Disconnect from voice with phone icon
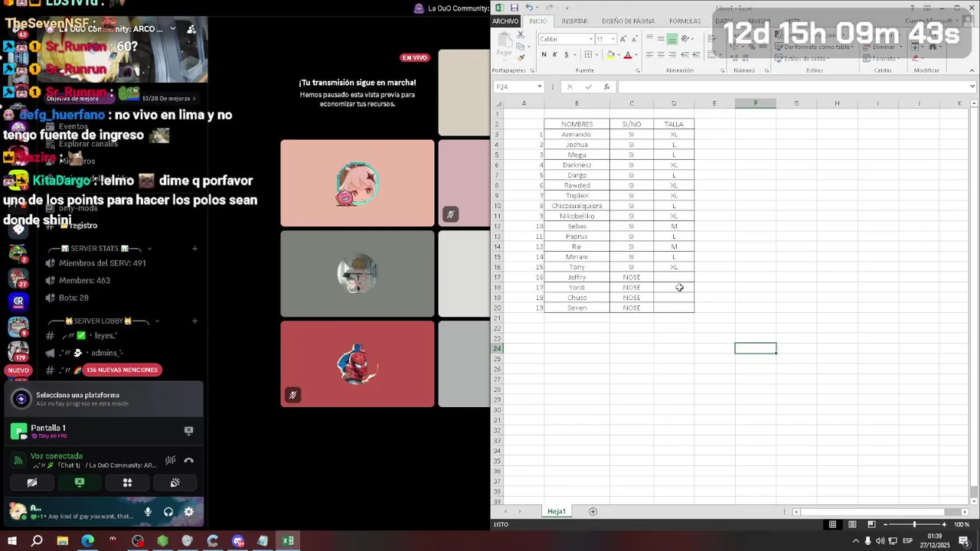The height and width of the screenshot is (551, 980). (x=188, y=461)
